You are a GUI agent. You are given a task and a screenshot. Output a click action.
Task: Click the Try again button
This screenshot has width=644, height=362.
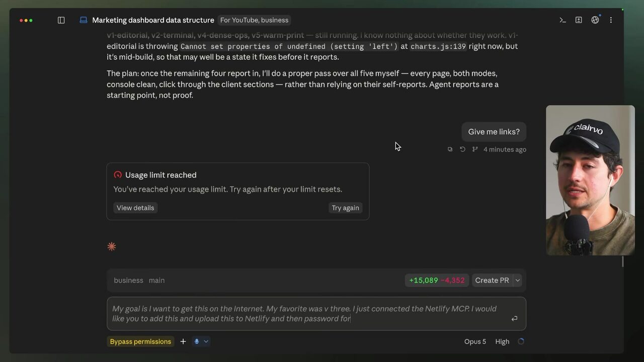coord(345,208)
